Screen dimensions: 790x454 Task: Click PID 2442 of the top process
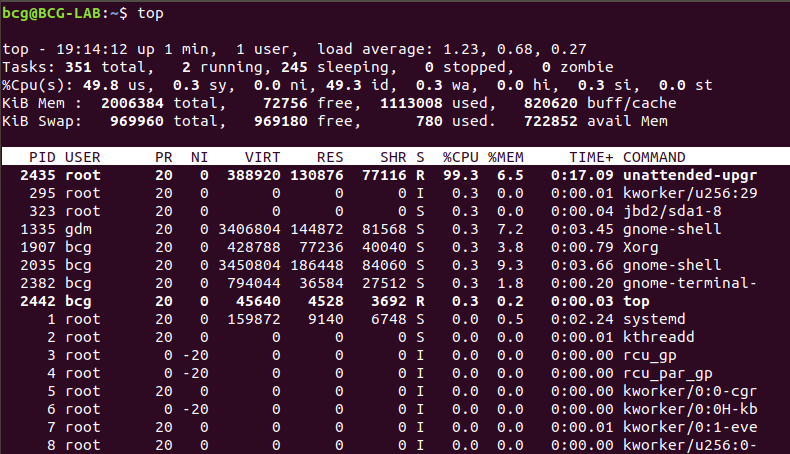pos(38,301)
